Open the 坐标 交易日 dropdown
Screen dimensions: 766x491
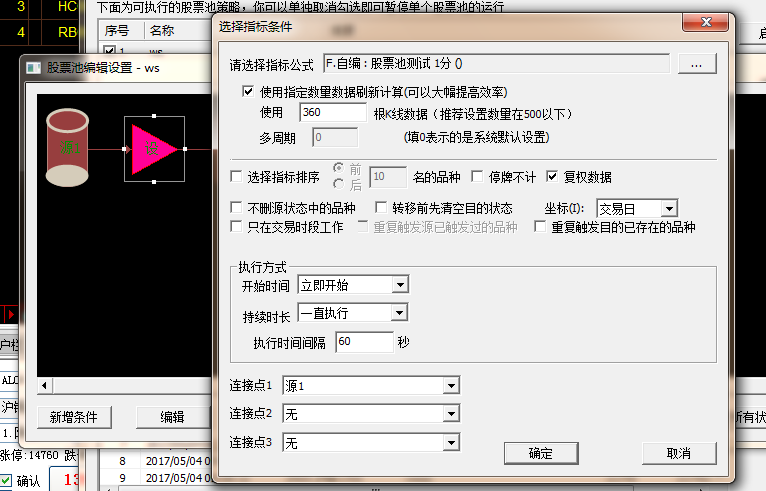669,209
